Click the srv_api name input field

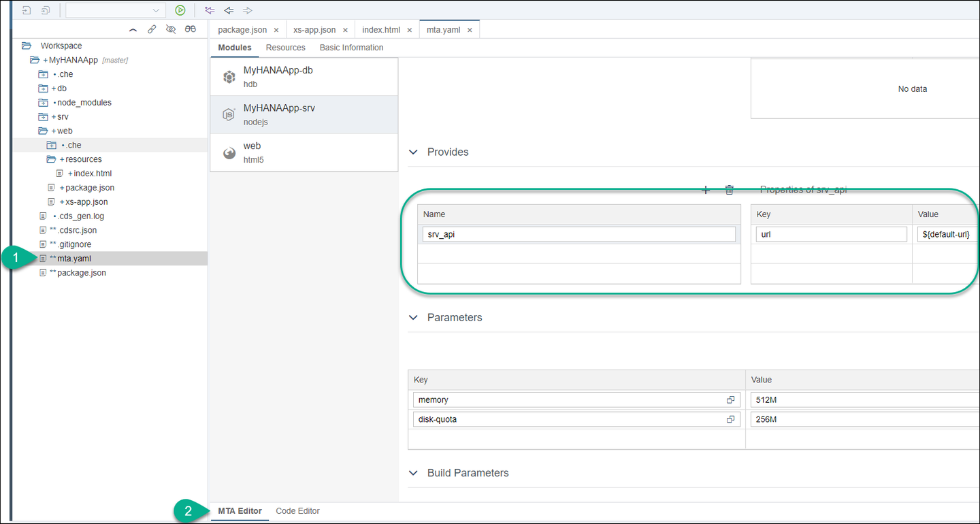point(579,234)
